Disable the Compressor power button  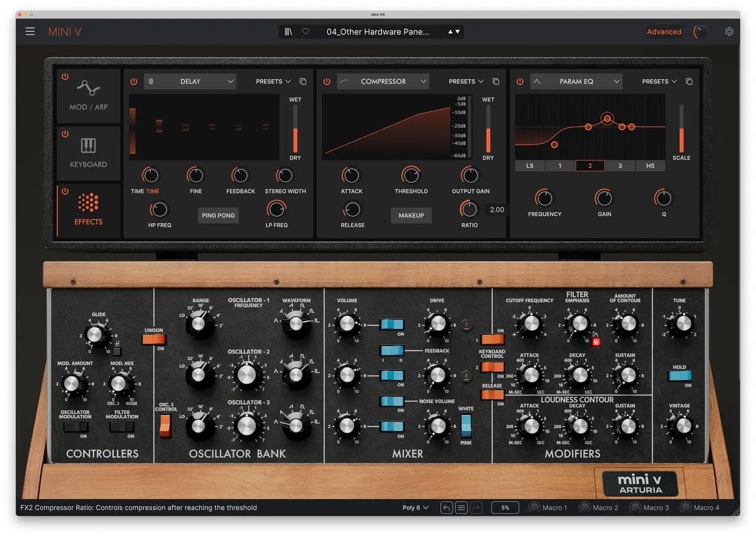pyautogui.click(x=327, y=82)
